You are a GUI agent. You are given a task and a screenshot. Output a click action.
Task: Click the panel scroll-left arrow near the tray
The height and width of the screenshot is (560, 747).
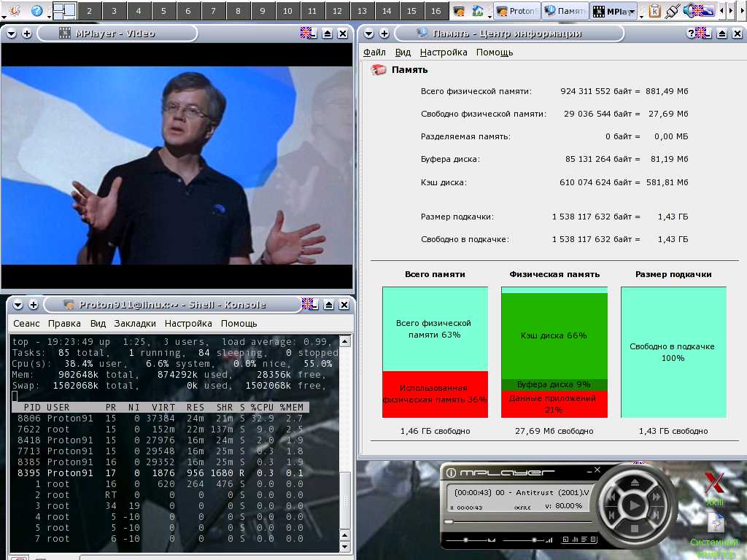point(722,10)
